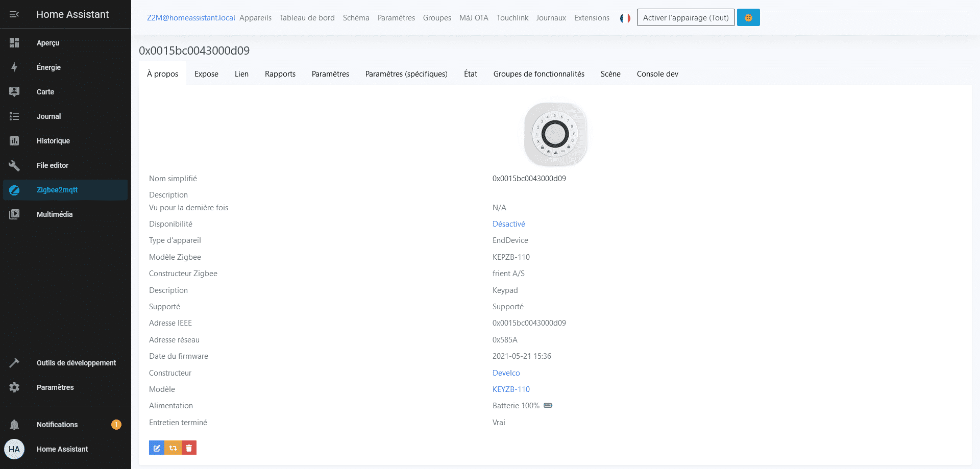Image resolution: width=980 pixels, height=469 pixels.
Task: Click the keypad device image
Action: point(555,135)
